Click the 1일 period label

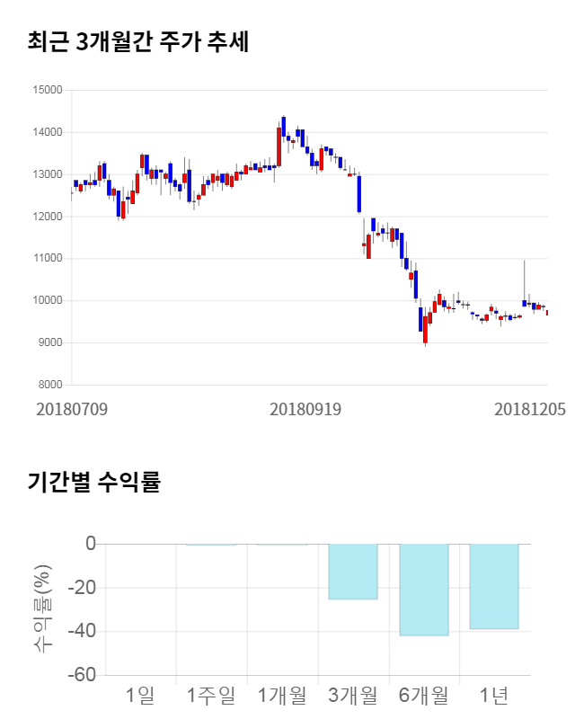(x=140, y=695)
